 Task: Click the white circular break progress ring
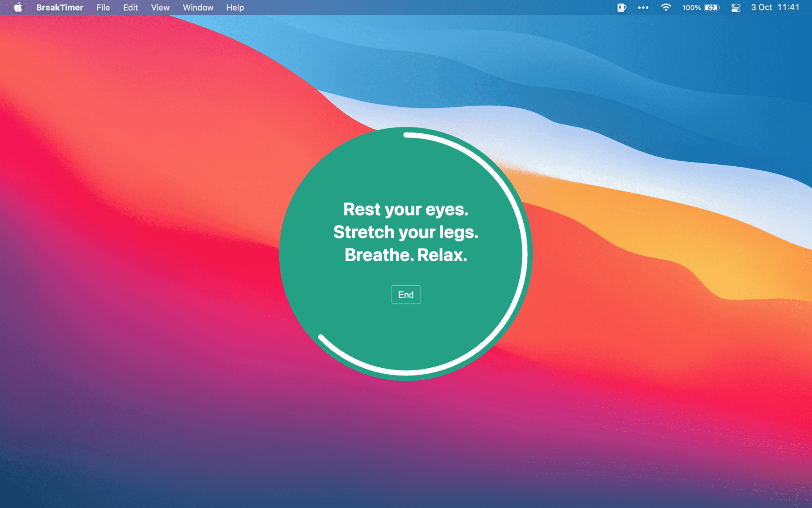(x=524, y=254)
